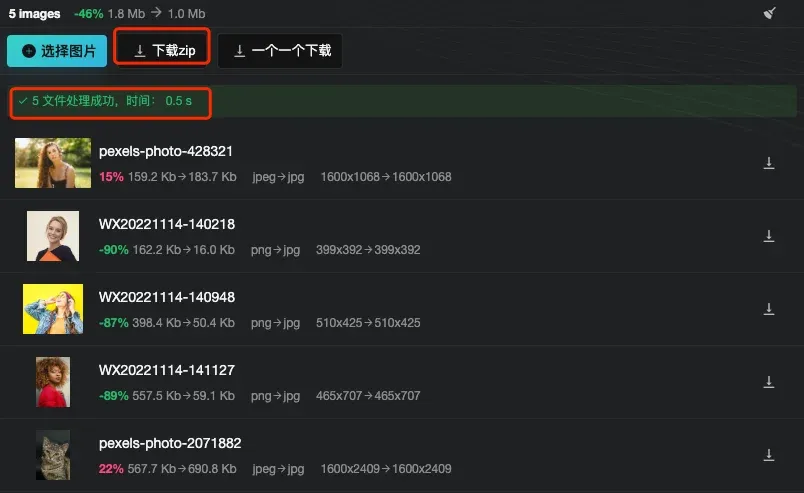Click the 一个一个下载 button
The height and width of the screenshot is (493, 804).
coord(280,50)
